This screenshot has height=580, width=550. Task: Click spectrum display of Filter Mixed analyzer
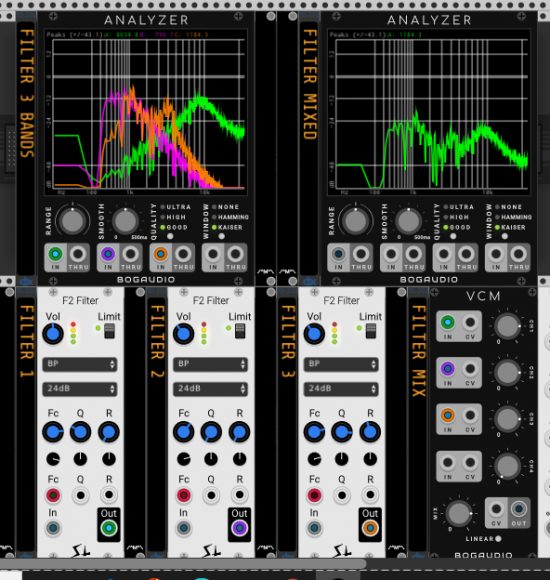(429, 113)
